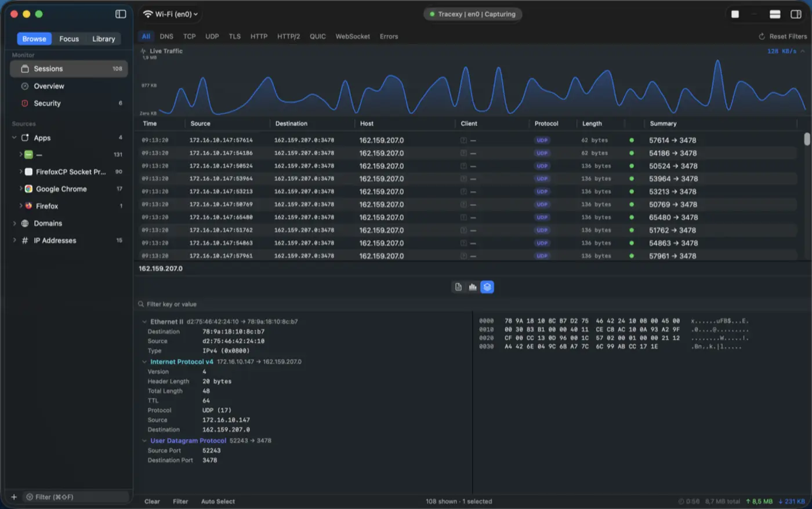This screenshot has height=509, width=812.
Task: Click the Live Traffic waveform icon
Action: pyautogui.click(x=143, y=51)
